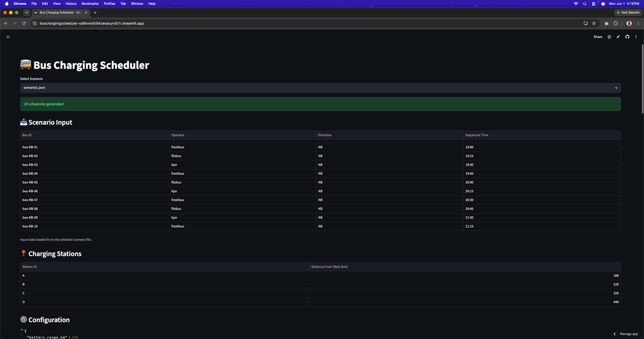Image resolution: width=644 pixels, height=339 pixels.
Task: Click departure time 21:15 cell
Action: 542,226
